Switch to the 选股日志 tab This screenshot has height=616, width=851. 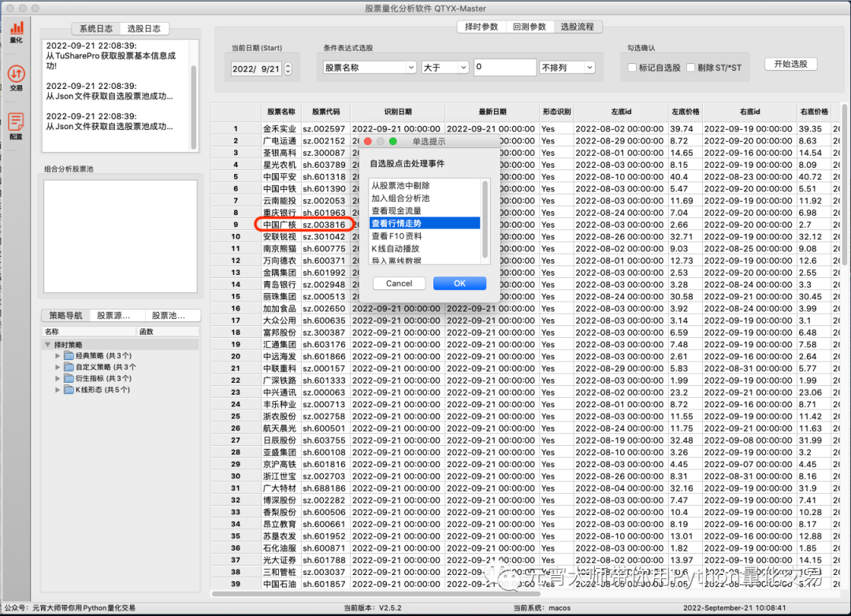tap(144, 29)
